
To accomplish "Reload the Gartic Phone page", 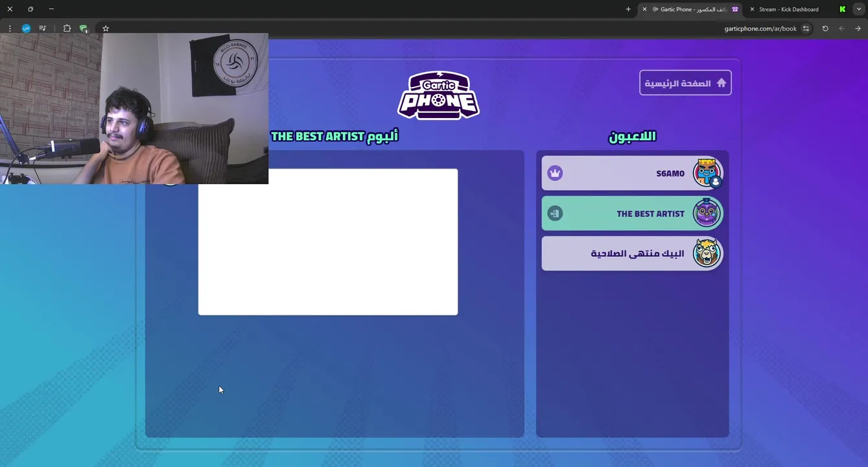I will pos(825,29).
